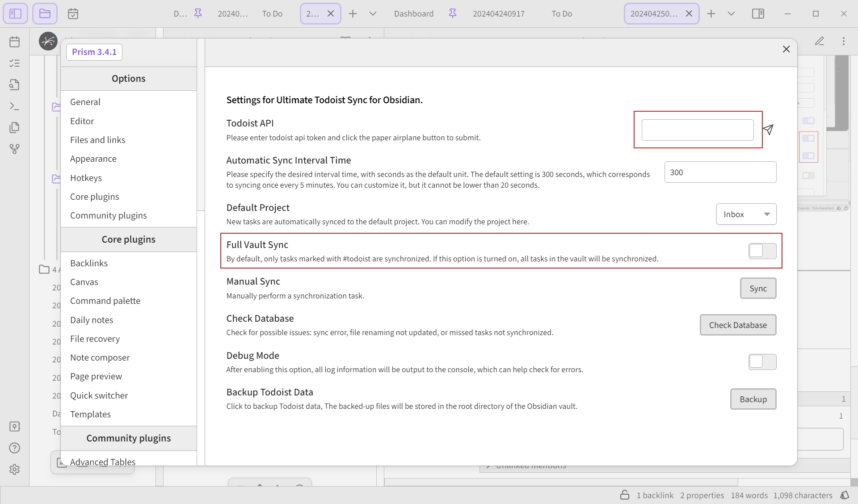
Task: Click 1 backlink in status bar
Action: (x=655, y=495)
